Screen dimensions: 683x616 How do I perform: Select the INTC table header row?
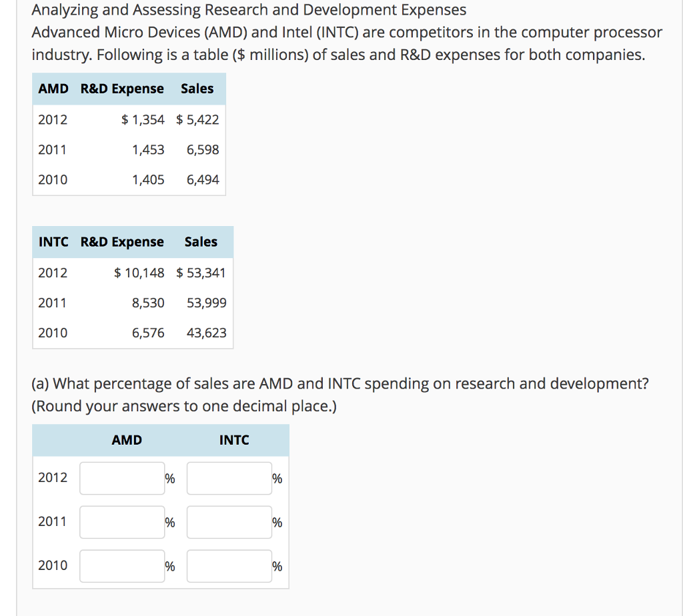tap(132, 242)
